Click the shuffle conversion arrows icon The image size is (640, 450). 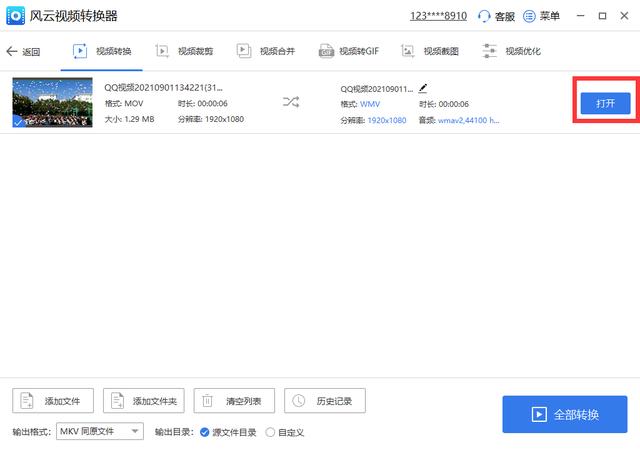[x=291, y=102]
